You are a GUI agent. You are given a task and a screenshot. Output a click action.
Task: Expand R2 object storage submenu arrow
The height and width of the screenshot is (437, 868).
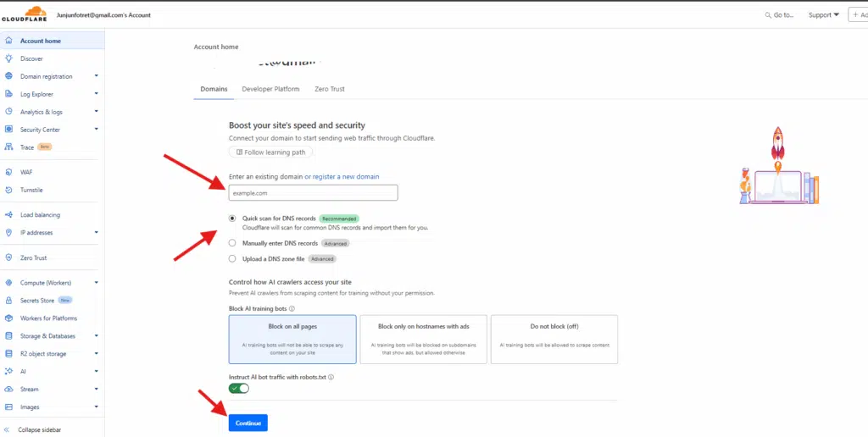tap(97, 353)
